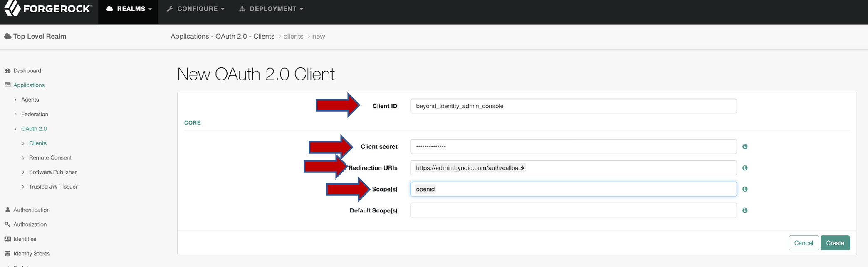The height and width of the screenshot is (267, 868).
Task: Open Identities in the sidebar
Action: tap(25, 239)
